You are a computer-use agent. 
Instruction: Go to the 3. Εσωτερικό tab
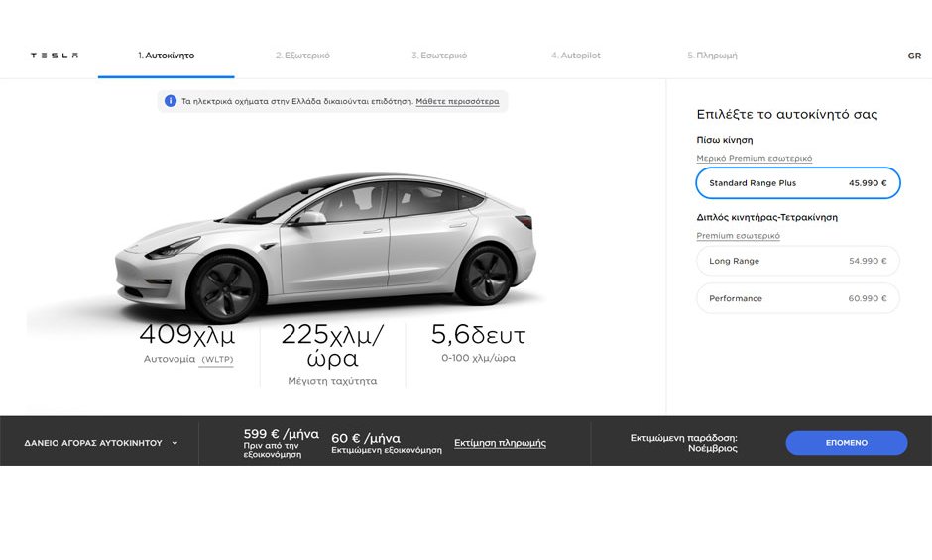[x=439, y=56]
